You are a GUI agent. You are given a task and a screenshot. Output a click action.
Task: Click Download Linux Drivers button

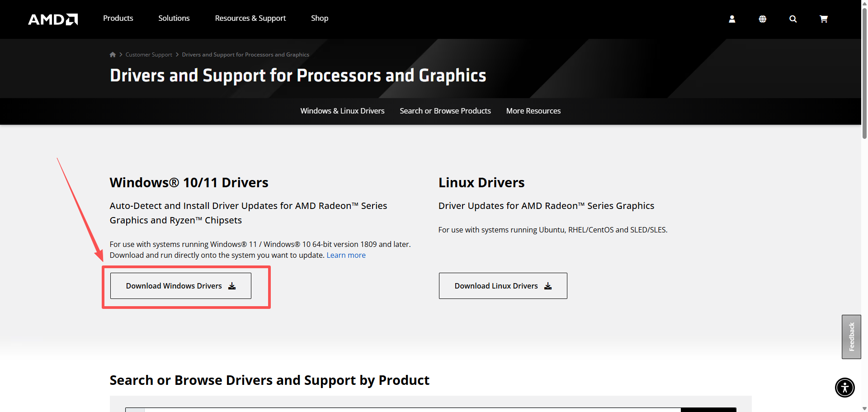tap(503, 286)
